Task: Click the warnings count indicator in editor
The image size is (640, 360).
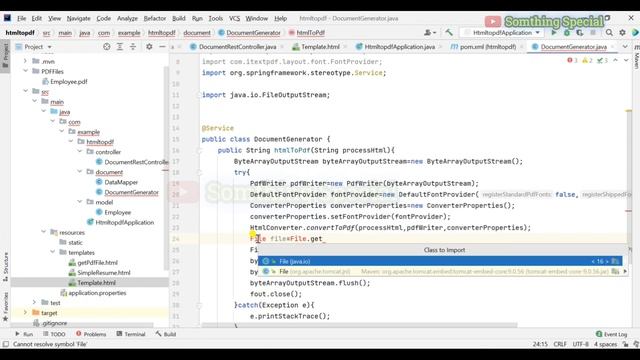Action: pos(587,60)
